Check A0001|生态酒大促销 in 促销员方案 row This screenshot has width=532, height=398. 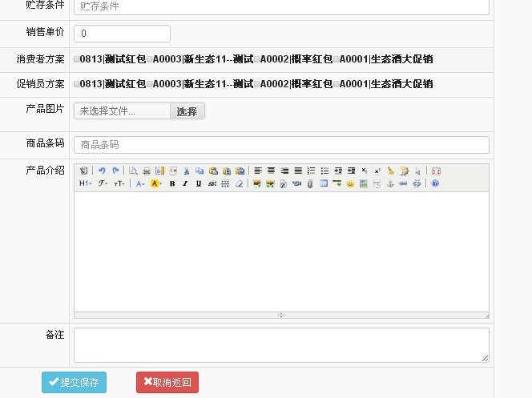tap(337, 84)
